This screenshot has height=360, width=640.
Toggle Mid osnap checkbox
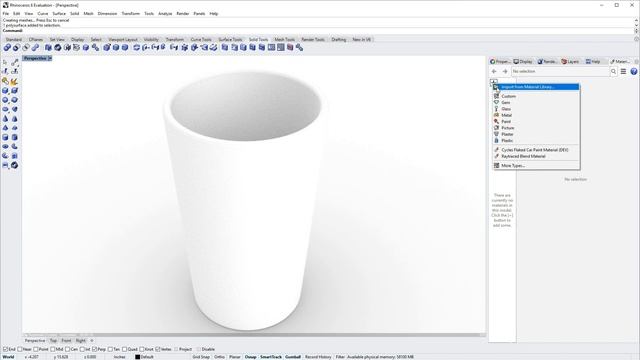tap(53, 349)
